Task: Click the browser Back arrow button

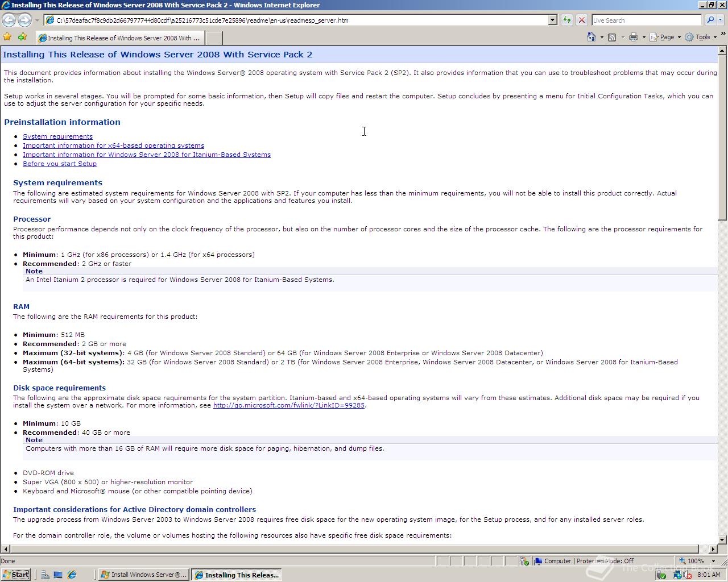Action: (x=9, y=20)
